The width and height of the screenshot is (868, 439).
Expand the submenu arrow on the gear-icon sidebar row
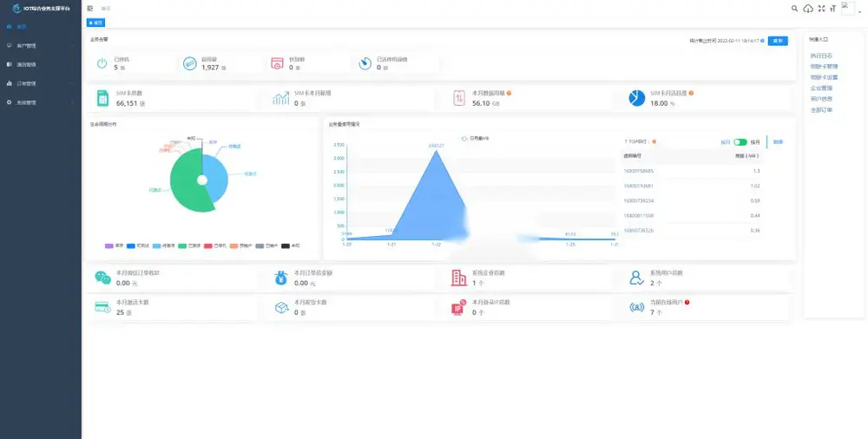pyautogui.click(x=73, y=102)
